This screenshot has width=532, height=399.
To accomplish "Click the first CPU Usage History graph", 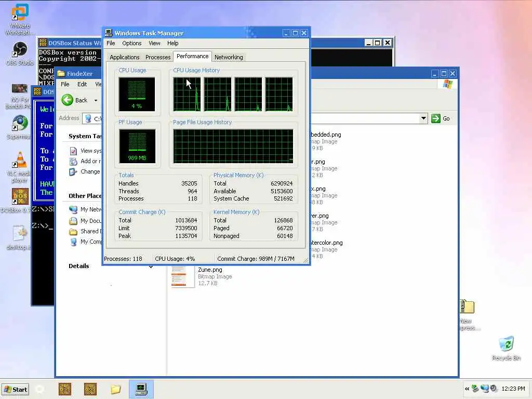I will coord(187,94).
